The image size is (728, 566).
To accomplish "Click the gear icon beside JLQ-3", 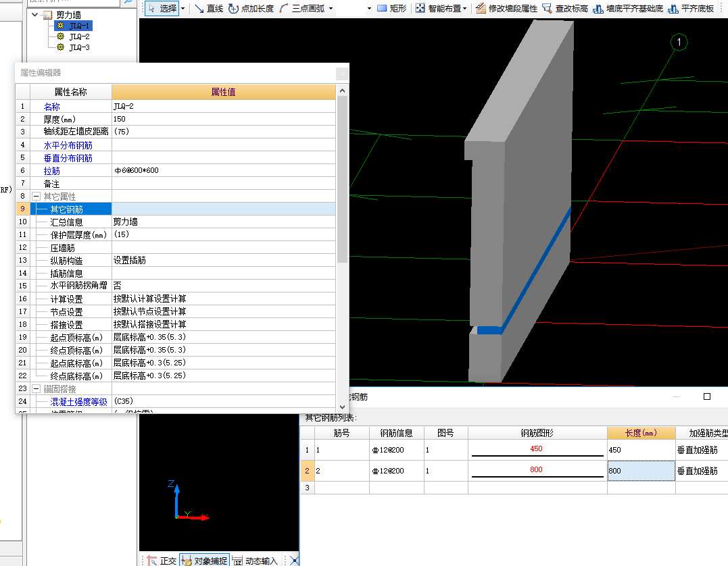I will click(x=60, y=47).
